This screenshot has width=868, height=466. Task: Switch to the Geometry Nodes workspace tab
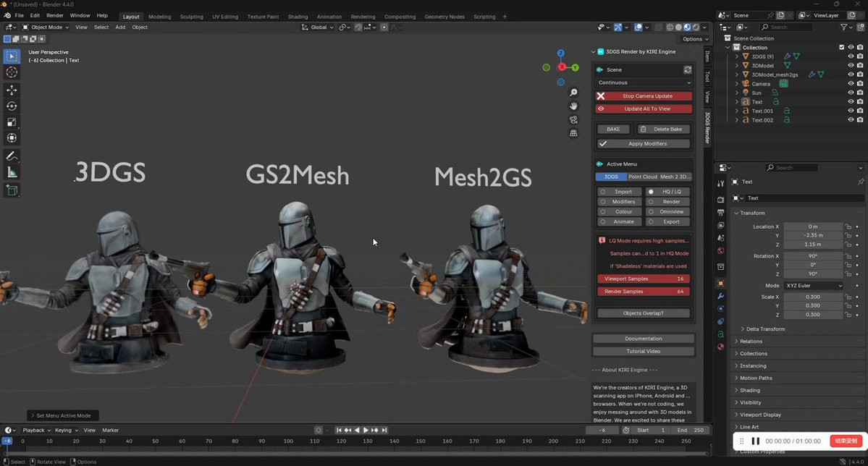click(444, 17)
